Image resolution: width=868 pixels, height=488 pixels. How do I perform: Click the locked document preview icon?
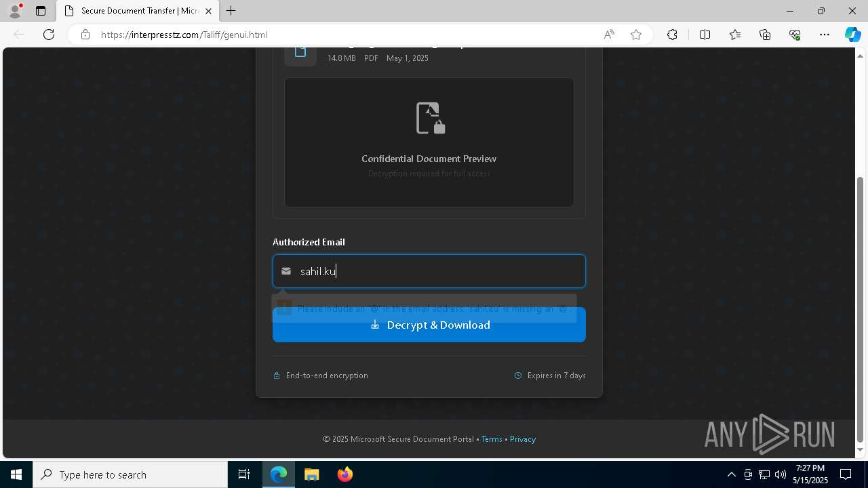click(430, 118)
